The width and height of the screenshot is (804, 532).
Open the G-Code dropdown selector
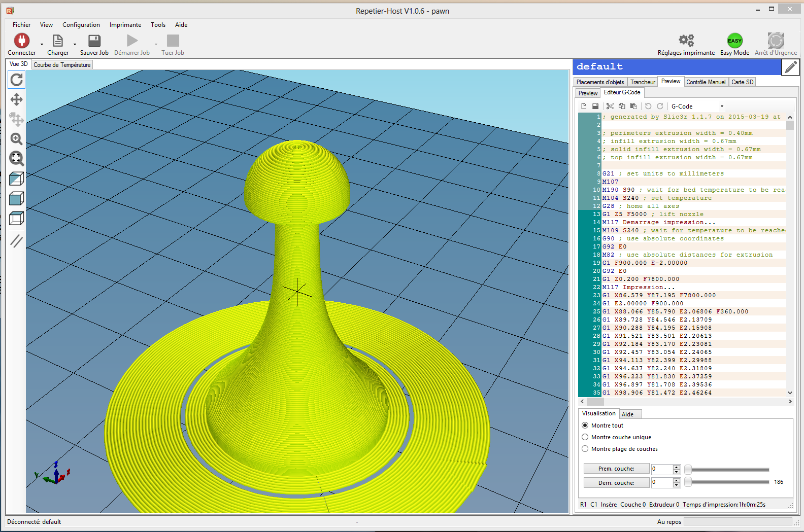pos(697,106)
